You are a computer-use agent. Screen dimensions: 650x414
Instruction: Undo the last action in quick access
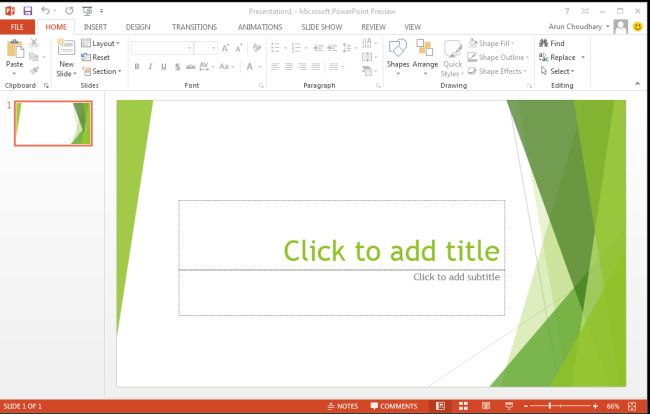(45, 11)
